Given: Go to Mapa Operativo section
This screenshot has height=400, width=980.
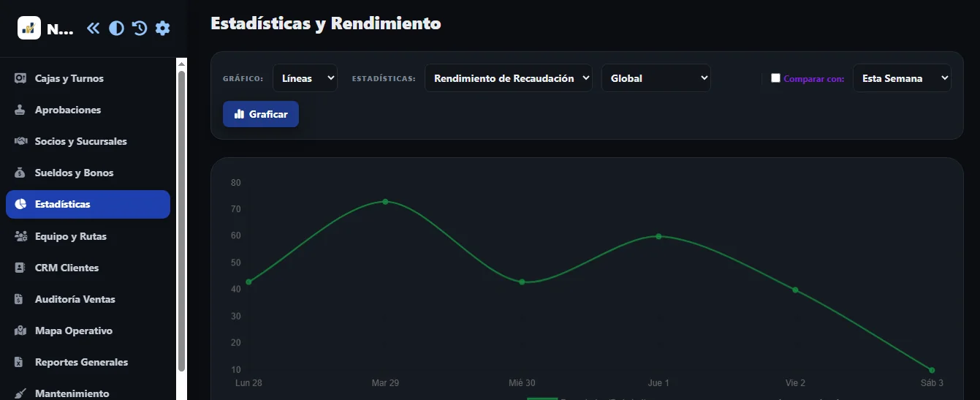Looking at the screenshot, I should (88, 331).
